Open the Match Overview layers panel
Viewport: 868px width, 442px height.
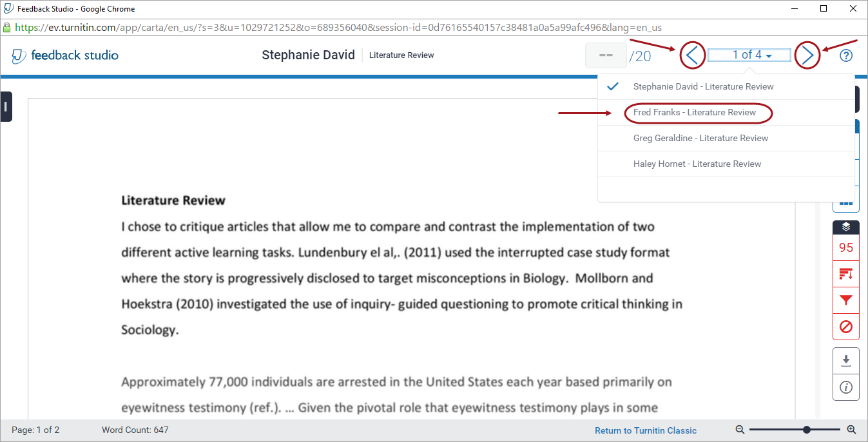[845, 227]
